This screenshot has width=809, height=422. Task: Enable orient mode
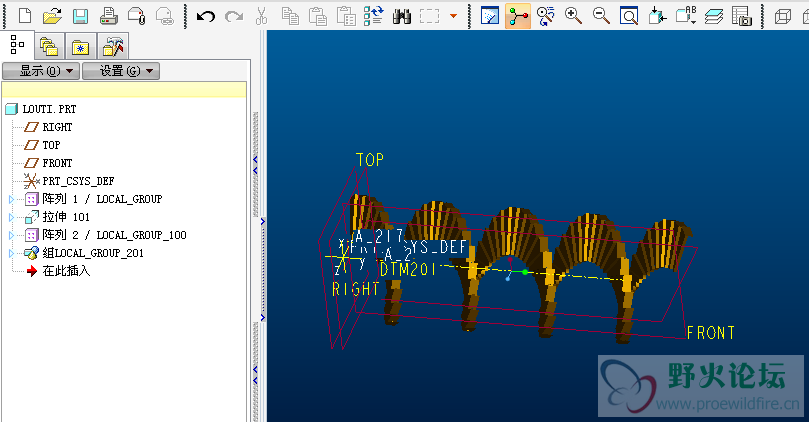coord(545,16)
